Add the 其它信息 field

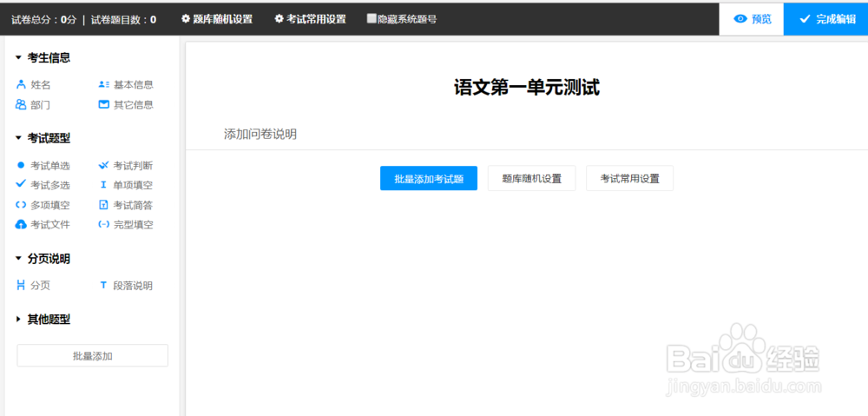[x=126, y=104]
